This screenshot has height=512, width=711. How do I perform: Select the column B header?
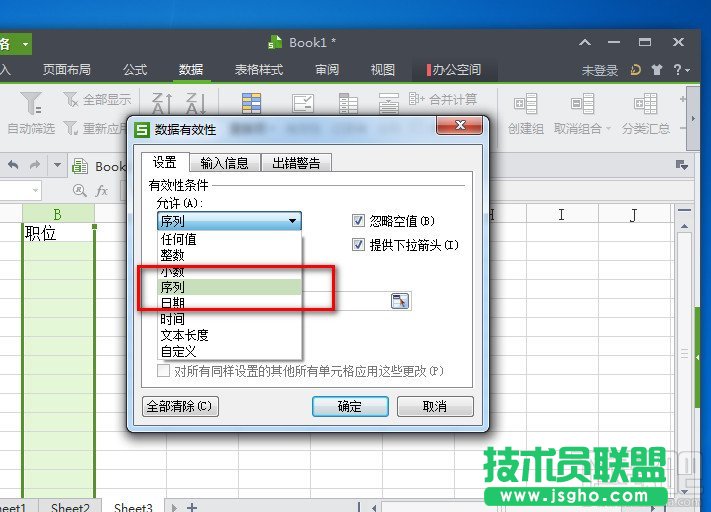point(58,214)
